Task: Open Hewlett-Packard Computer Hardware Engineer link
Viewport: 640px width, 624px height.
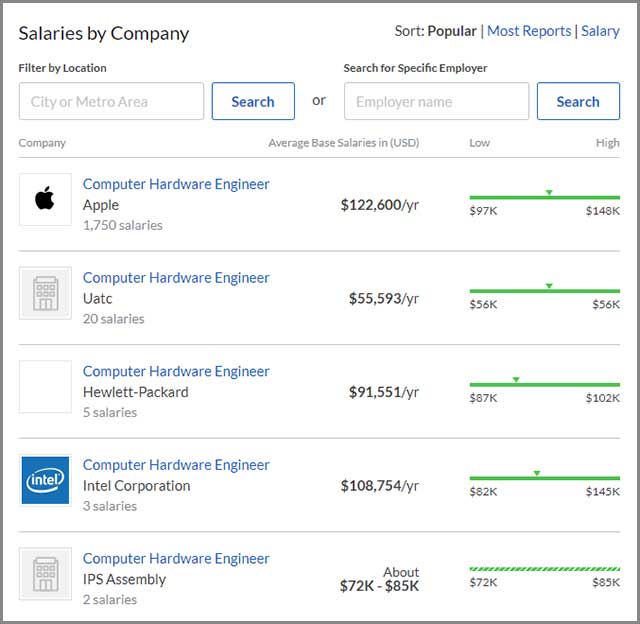Action: tap(176, 371)
